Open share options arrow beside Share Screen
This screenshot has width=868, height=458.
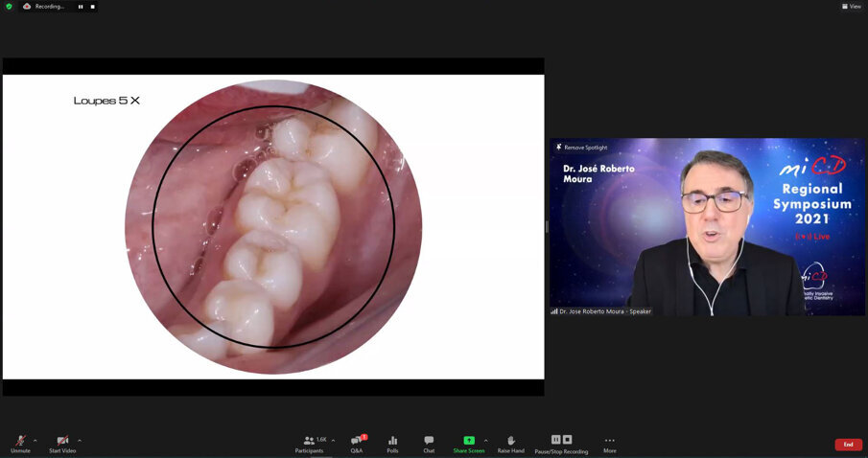[x=486, y=441]
